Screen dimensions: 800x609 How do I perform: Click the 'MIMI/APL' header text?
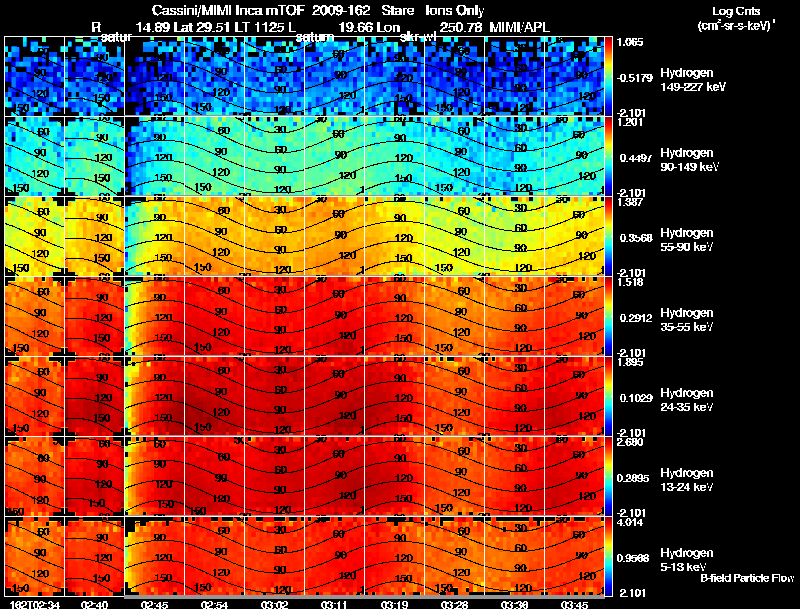tap(519, 27)
